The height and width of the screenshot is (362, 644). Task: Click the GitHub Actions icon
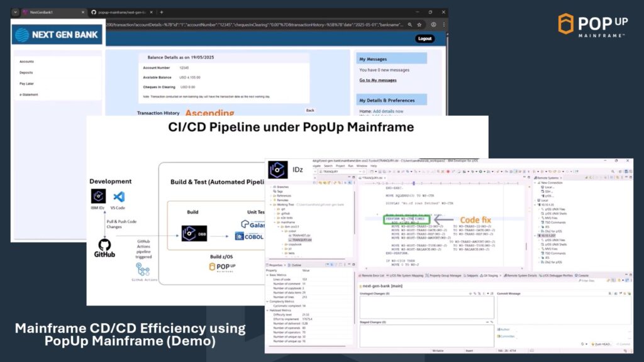point(144,269)
